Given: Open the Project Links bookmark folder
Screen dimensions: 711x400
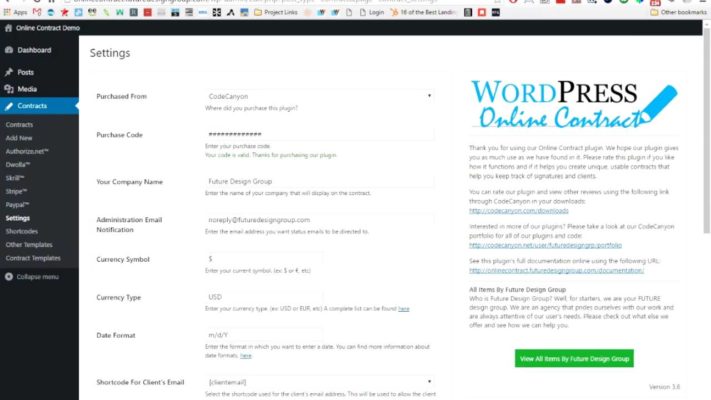Looking at the screenshot, I should pos(276,12).
